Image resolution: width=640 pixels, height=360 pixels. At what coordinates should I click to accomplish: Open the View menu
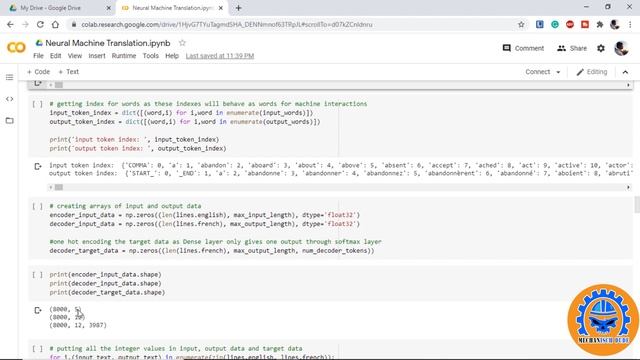point(75,56)
